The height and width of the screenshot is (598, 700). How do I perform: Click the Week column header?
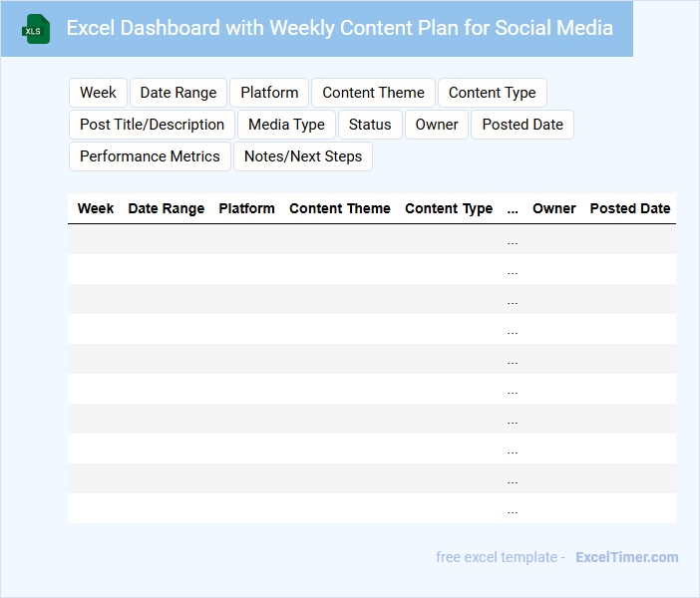click(x=96, y=209)
